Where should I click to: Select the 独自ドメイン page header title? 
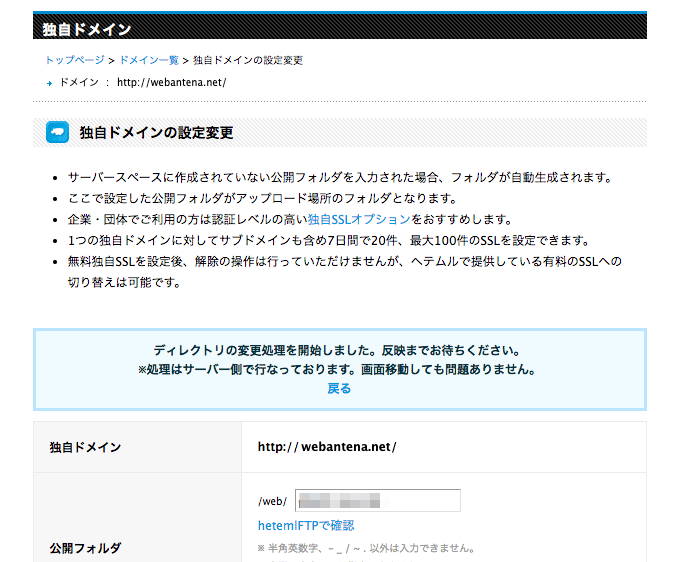pos(87,29)
